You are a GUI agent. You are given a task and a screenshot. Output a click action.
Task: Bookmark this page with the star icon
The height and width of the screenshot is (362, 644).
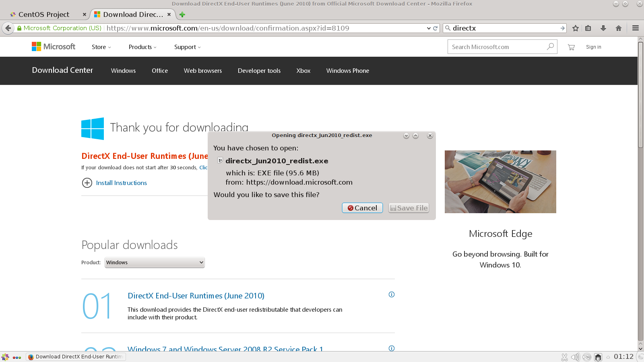[576, 28]
